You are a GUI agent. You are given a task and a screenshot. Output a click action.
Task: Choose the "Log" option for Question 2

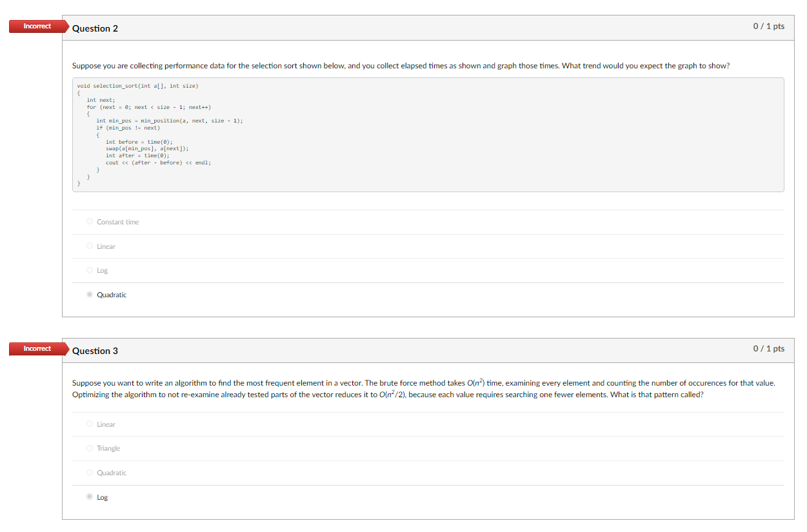[x=89, y=270]
